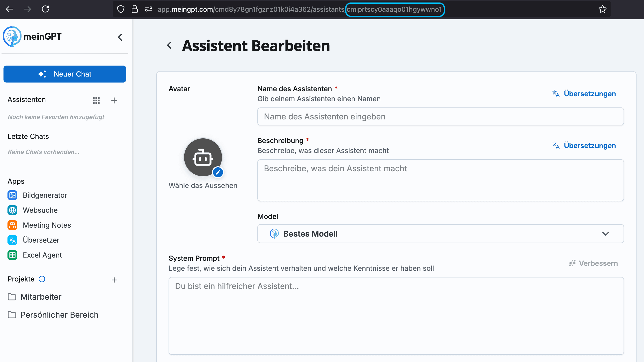This screenshot has width=644, height=362.
Task: Start a Neuer Chat
Action: pos(65,74)
